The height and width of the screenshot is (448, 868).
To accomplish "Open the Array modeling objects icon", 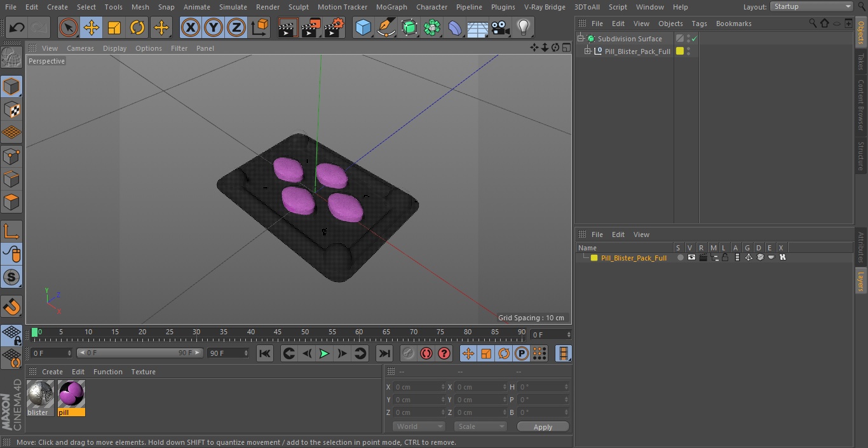I will pyautogui.click(x=432, y=27).
